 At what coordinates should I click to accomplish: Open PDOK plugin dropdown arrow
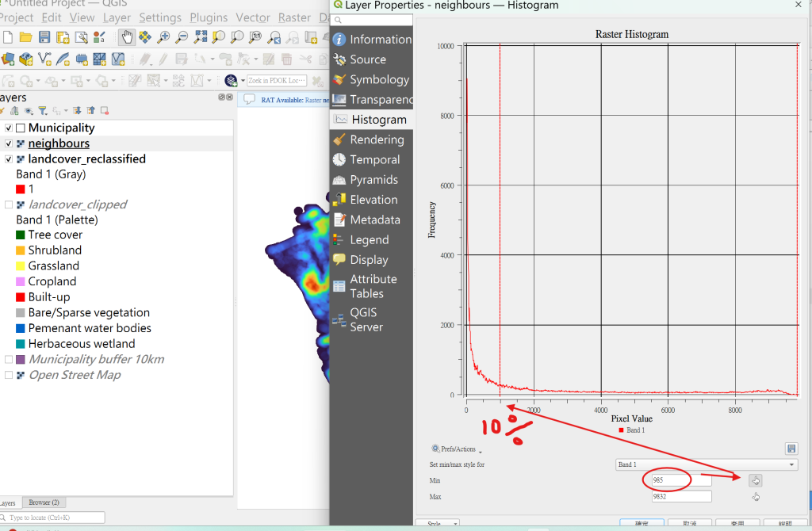243,81
